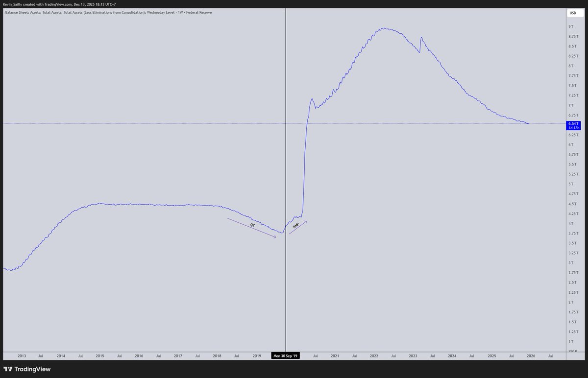This screenshot has height=378, width=588.
Task: Click the 2022 time axis label
Action: coord(374,356)
